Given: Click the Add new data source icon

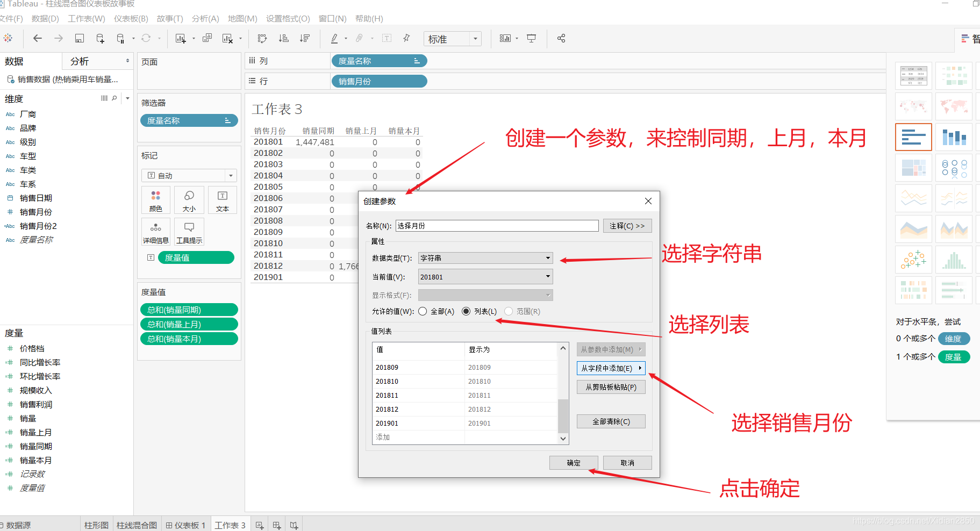Looking at the screenshot, I should pyautogui.click(x=100, y=38).
